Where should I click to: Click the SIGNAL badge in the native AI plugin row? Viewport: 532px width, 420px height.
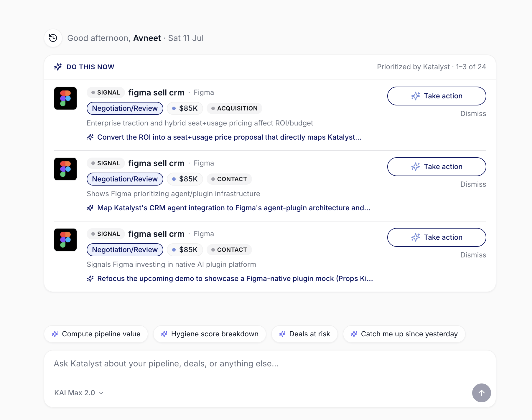click(x=106, y=234)
